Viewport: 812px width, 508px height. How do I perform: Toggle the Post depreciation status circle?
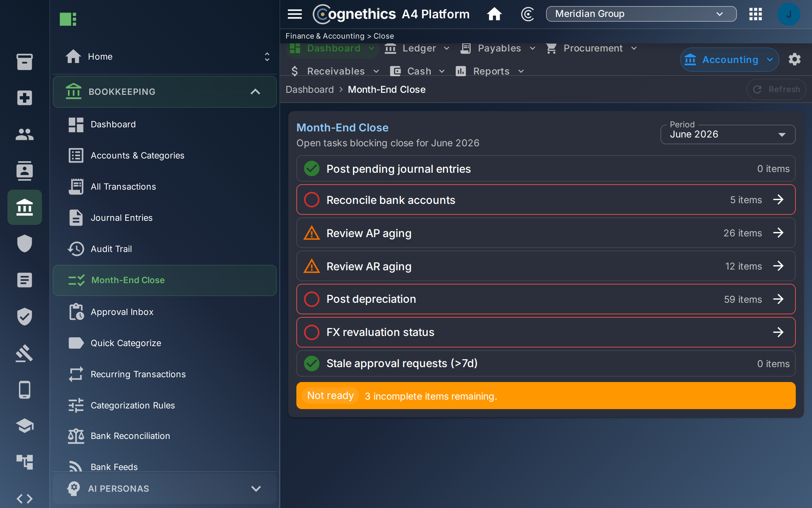tap(312, 299)
